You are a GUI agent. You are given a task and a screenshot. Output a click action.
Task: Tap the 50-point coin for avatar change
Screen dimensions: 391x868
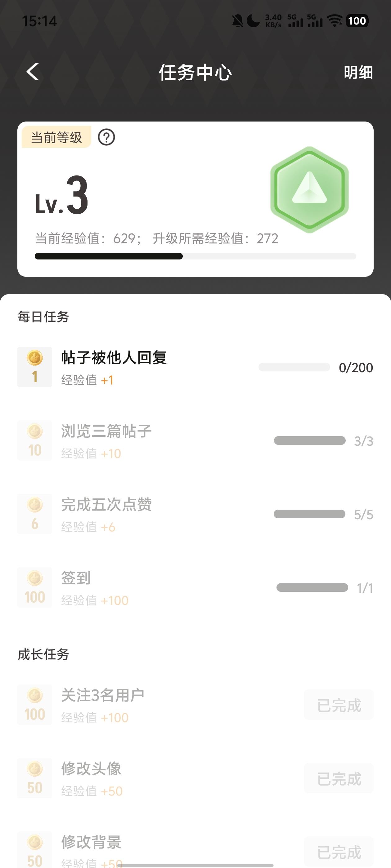(x=35, y=778)
